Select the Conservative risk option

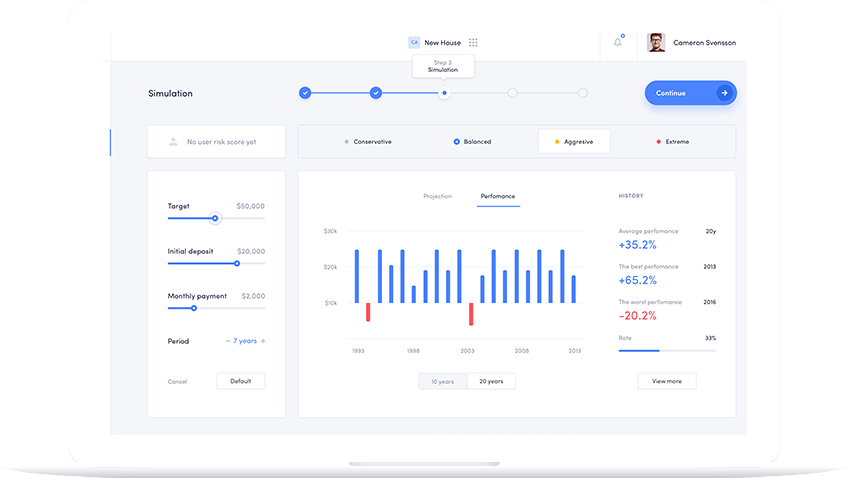367,142
